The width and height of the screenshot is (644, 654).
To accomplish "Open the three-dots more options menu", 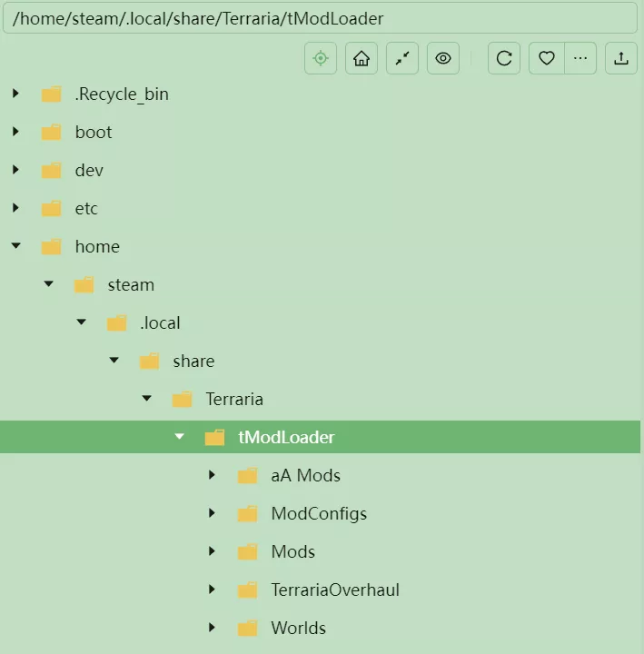I will (x=580, y=58).
